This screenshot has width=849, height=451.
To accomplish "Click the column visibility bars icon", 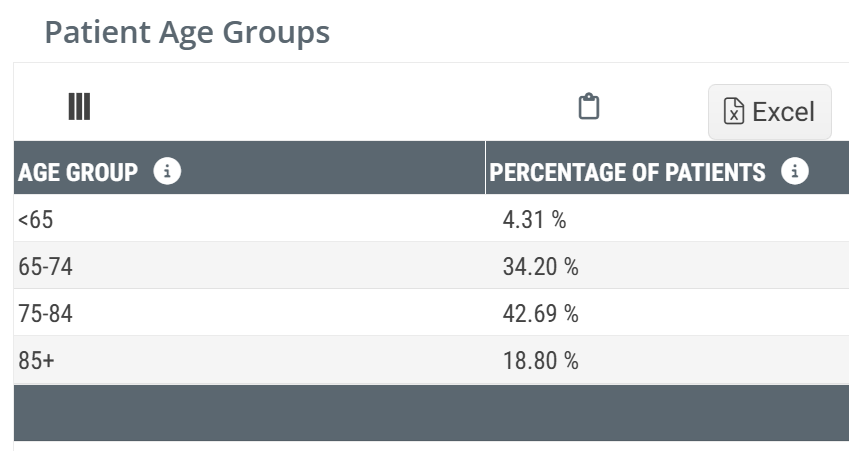I will pyautogui.click(x=79, y=106).
